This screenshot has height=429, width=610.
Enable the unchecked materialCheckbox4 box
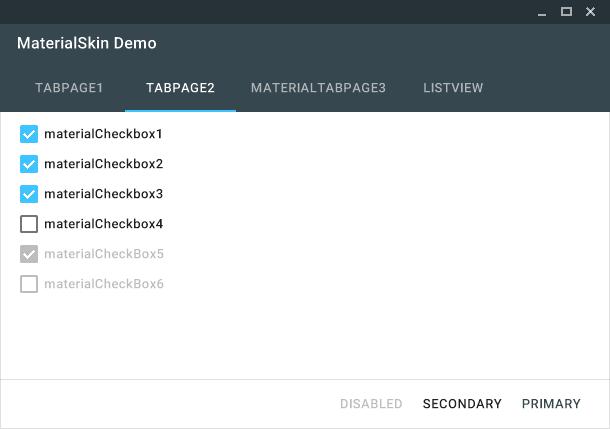click(x=29, y=224)
